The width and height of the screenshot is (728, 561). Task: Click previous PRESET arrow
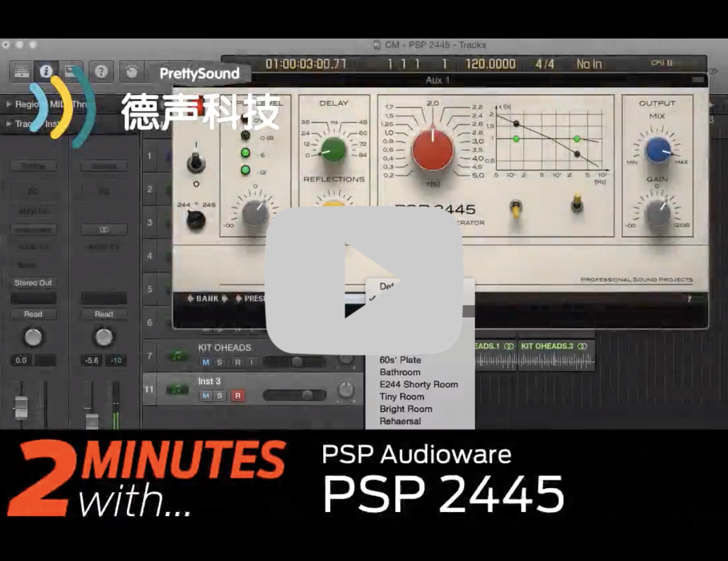[x=239, y=299]
